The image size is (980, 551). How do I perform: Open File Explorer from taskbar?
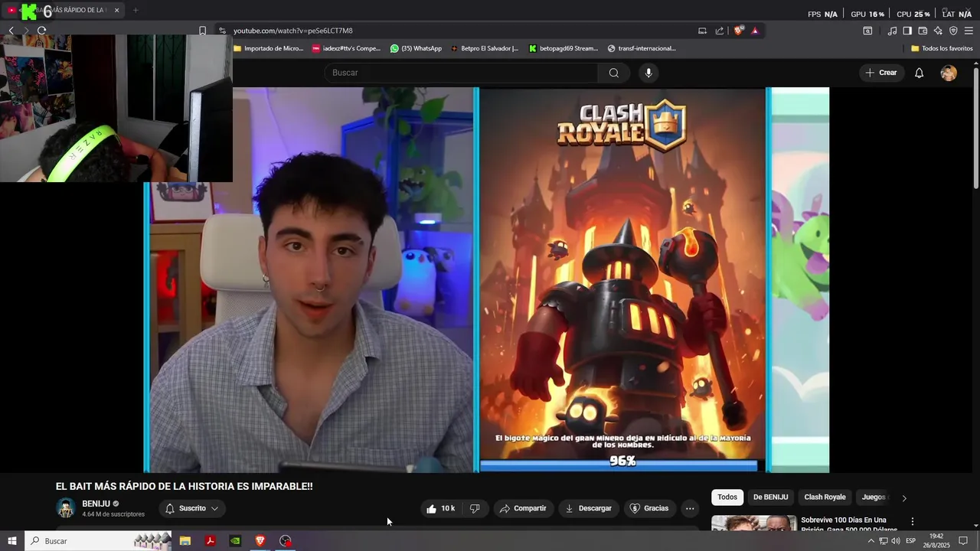[x=185, y=541]
